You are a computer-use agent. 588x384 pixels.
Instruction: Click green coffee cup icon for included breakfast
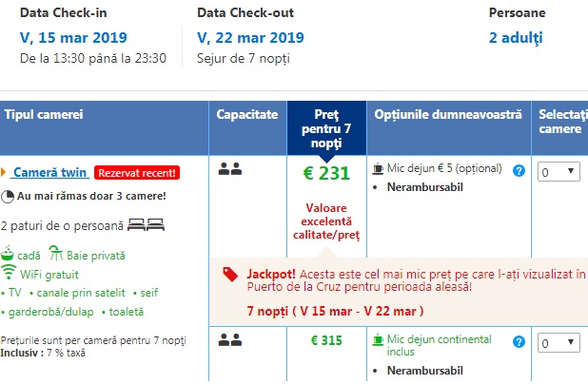378,338
